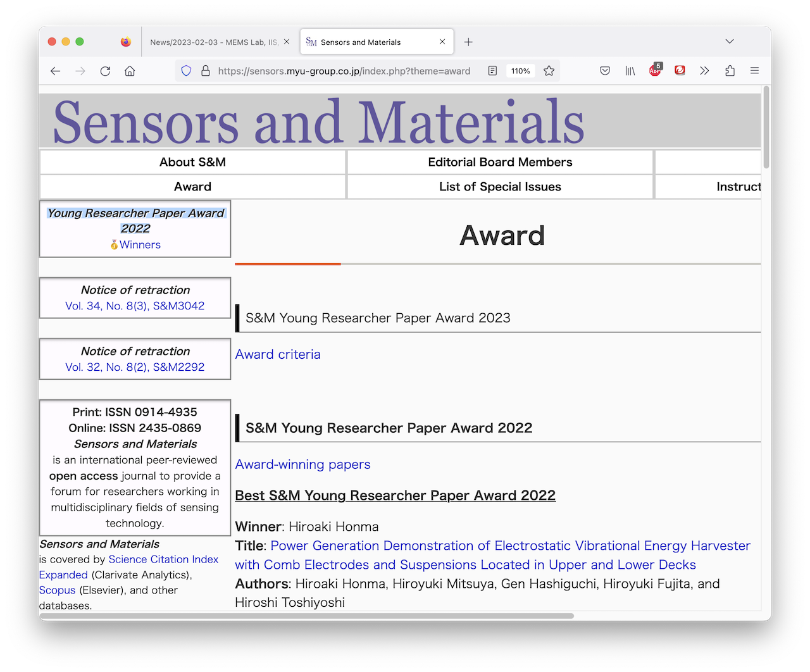Go back with the browser back arrow
The image size is (810, 672).
click(x=56, y=71)
